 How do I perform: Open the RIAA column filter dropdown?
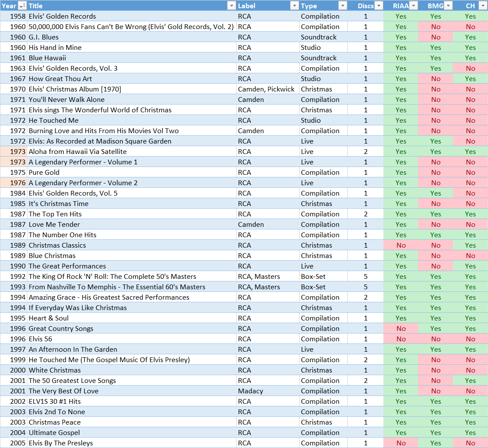[x=414, y=6]
